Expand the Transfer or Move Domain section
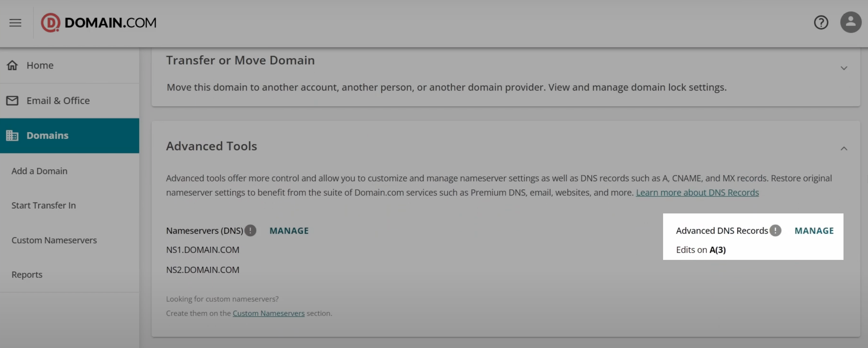 point(844,68)
